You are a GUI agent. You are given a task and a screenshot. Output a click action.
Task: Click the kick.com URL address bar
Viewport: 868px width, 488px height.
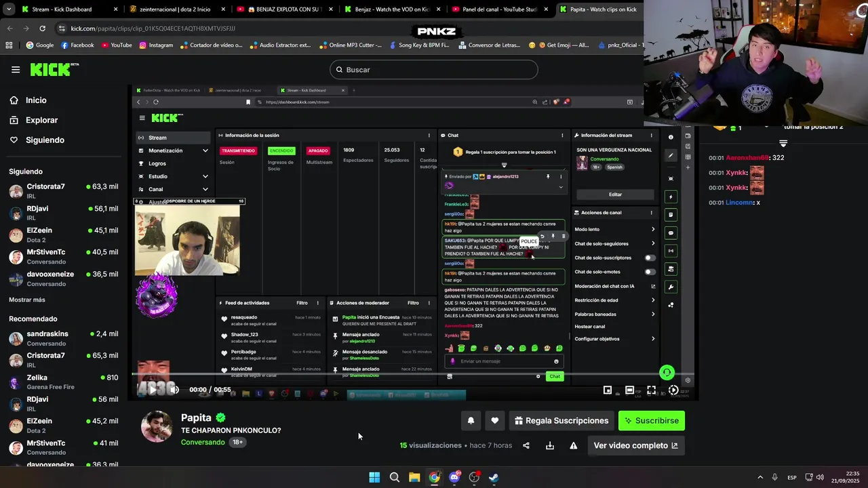(x=153, y=28)
